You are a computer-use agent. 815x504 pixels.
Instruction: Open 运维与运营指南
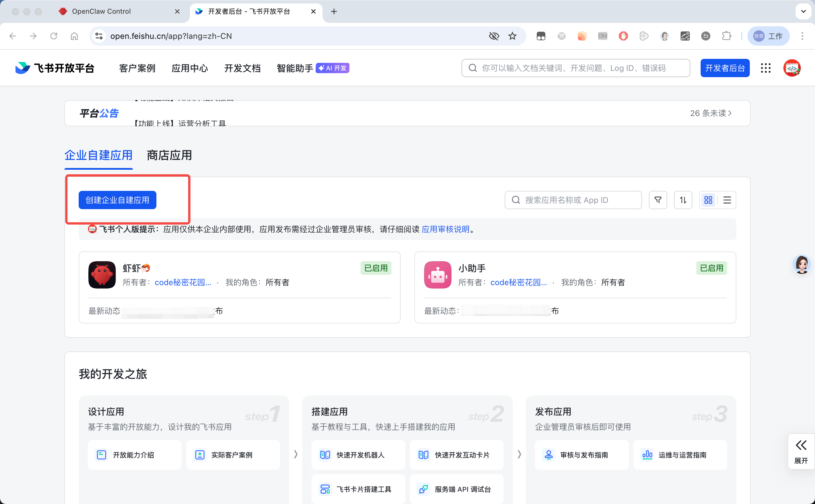coord(679,454)
